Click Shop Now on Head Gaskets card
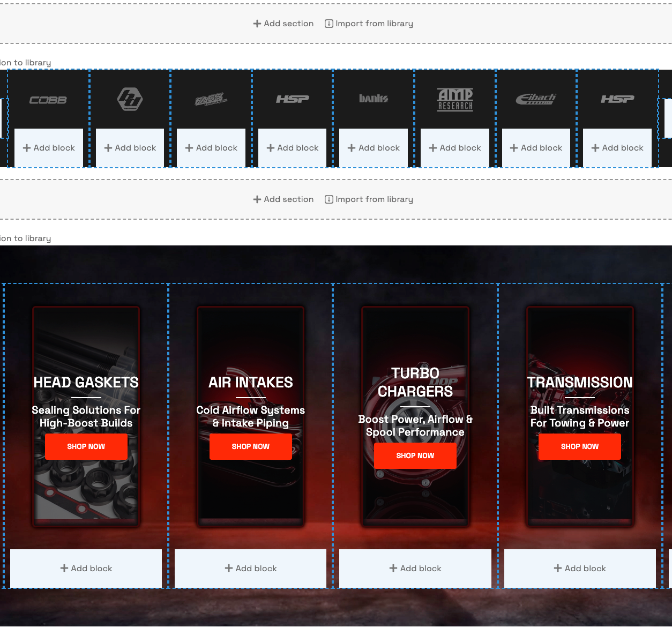 tap(86, 446)
